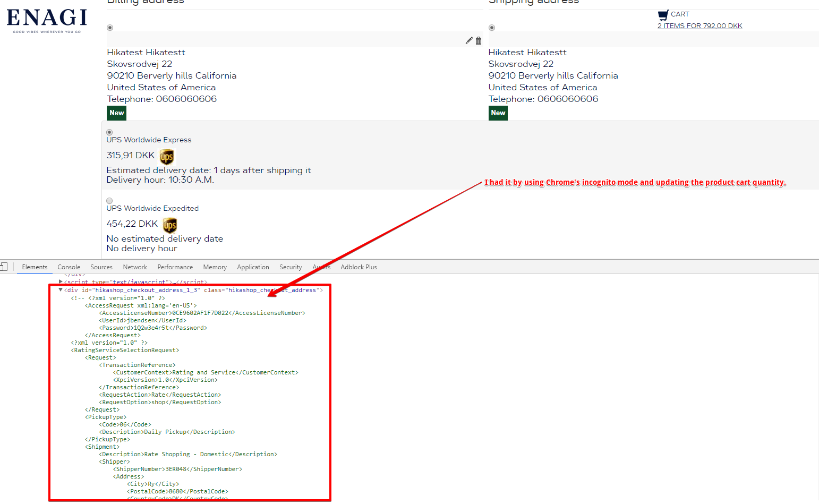This screenshot has width=819, height=504.
Task: Select the AccessRequest xml:lang opening line
Action: point(141,305)
